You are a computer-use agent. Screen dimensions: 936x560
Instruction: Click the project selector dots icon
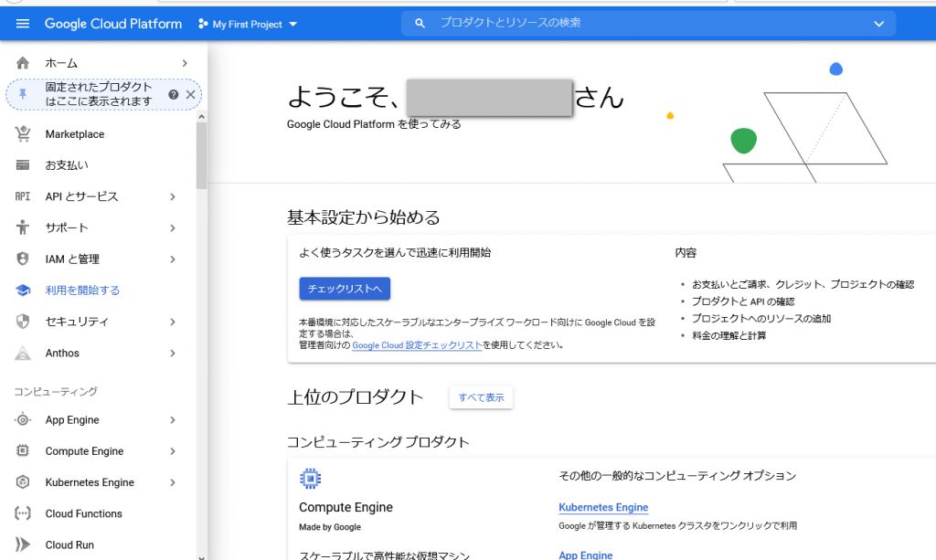point(203,24)
